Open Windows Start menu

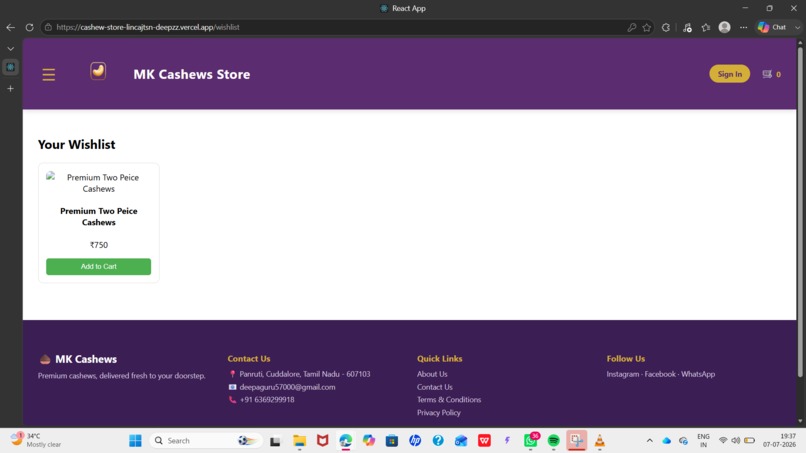click(135, 441)
